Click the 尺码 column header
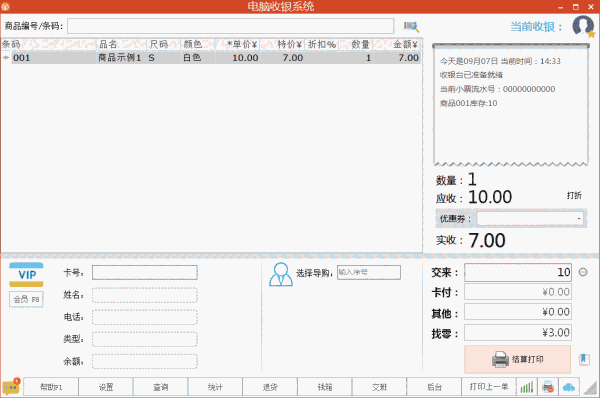This screenshot has width=600, height=398. [x=163, y=44]
